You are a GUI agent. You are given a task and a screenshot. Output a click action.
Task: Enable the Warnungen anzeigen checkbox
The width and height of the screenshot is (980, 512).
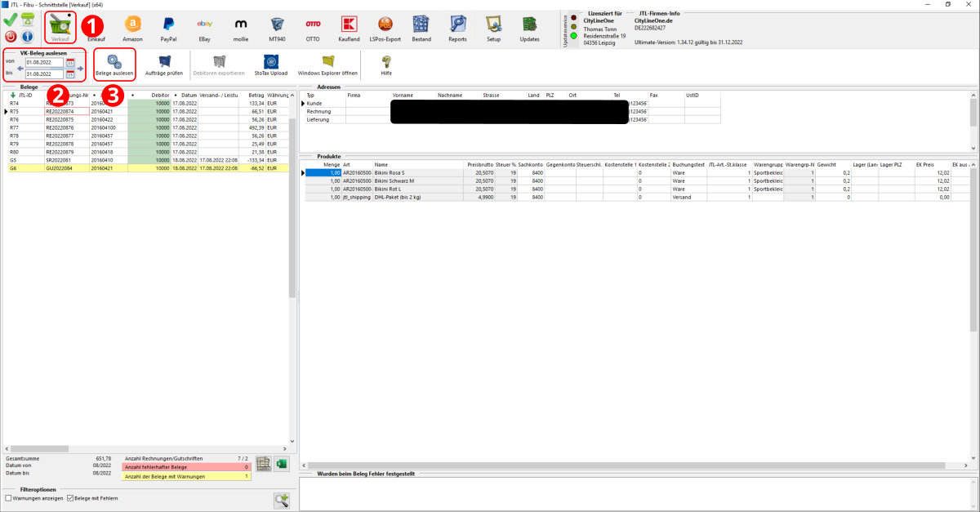9,498
